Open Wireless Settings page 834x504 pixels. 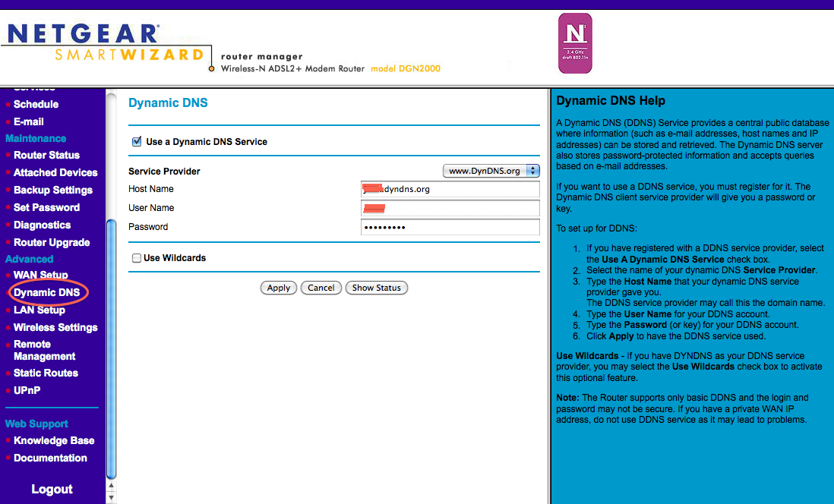coord(56,327)
